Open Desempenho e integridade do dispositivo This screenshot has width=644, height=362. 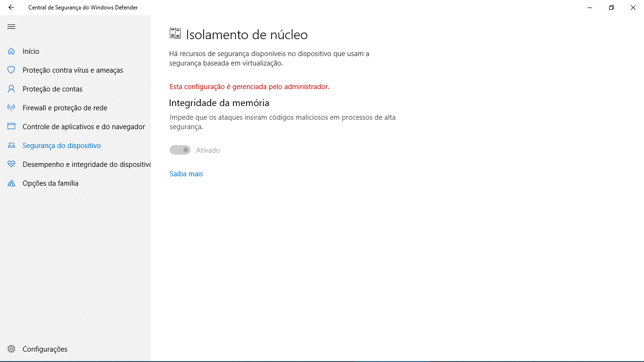click(75, 165)
